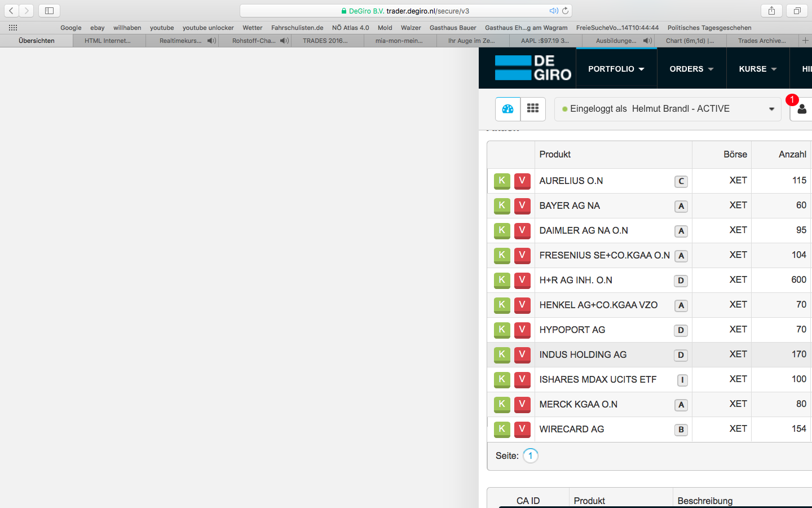Click the I badge next to ISHARES MDAX UCITS ETF
The image size is (812, 508).
coord(682,380)
